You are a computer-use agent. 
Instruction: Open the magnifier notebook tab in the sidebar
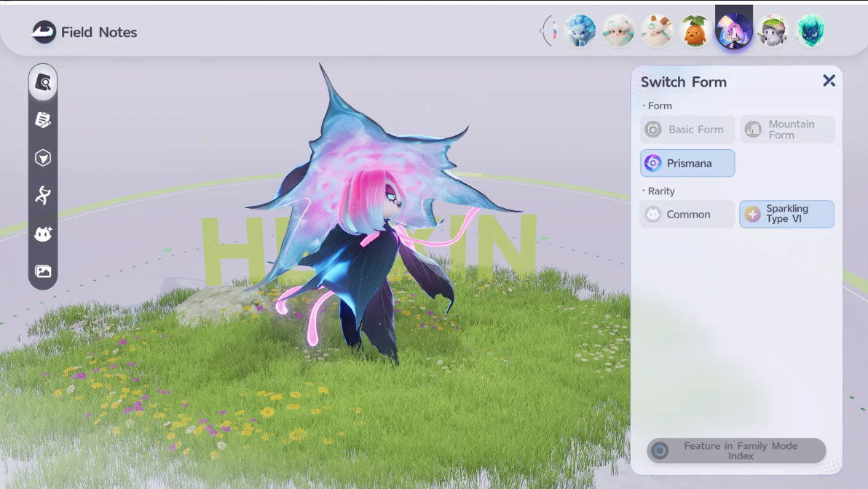pyautogui.click(x=43, y=82)
